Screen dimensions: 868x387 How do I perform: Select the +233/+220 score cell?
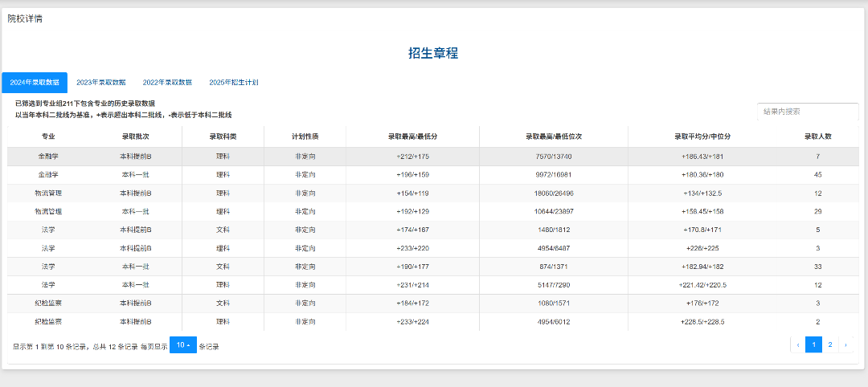coord(413,248)
